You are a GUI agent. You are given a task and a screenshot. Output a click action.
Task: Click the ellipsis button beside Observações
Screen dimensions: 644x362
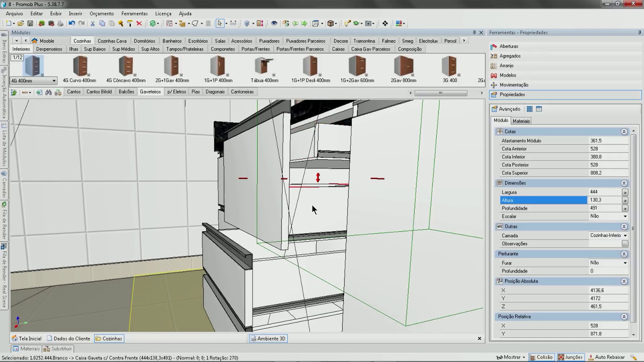pyautogui.click(x=625, y=244)
